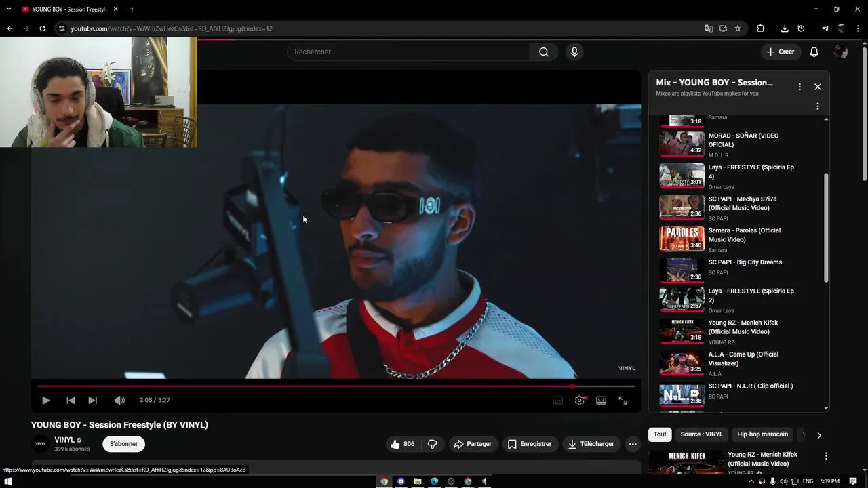Enter fullscreen in the video player

623,401
